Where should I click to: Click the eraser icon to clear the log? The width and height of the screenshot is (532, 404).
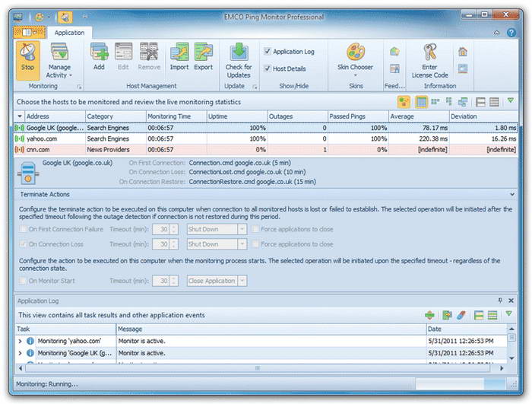(x=461, y=315)
